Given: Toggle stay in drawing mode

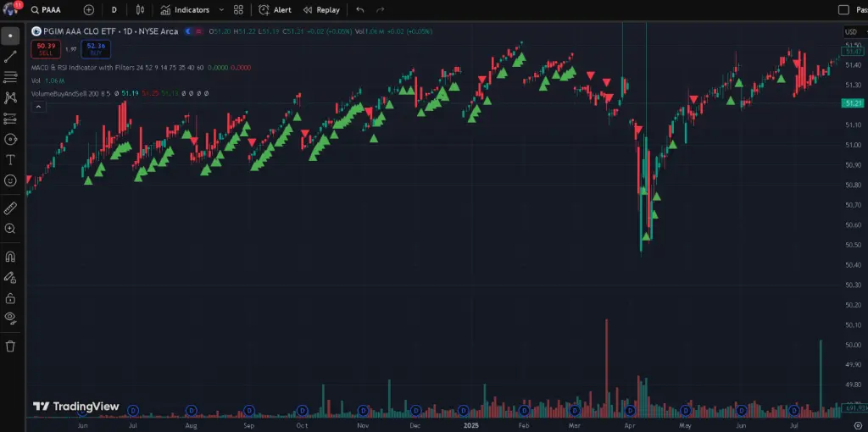Looking at the screenshot, I should click(x=10, y=277).
